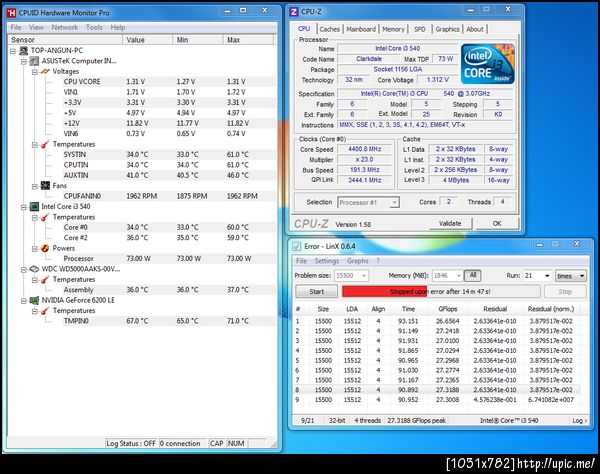Click the Validate button in CPU-Z
The width and height of the screenshot is (600, 474).
point(450,223)
